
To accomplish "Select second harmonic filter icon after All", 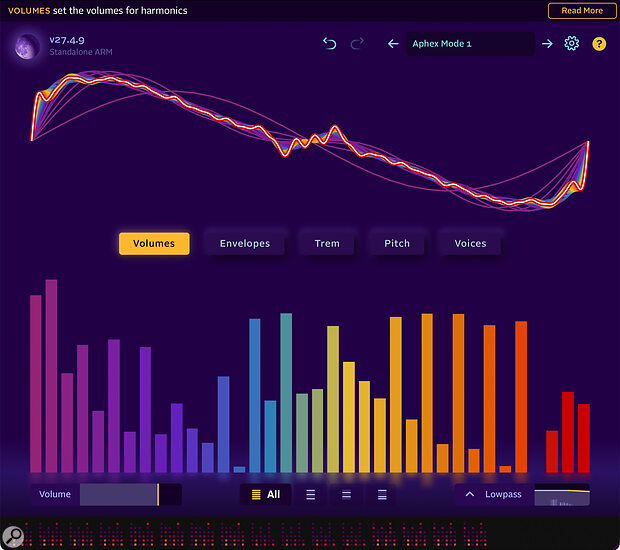I will click(x=310, y=495).
